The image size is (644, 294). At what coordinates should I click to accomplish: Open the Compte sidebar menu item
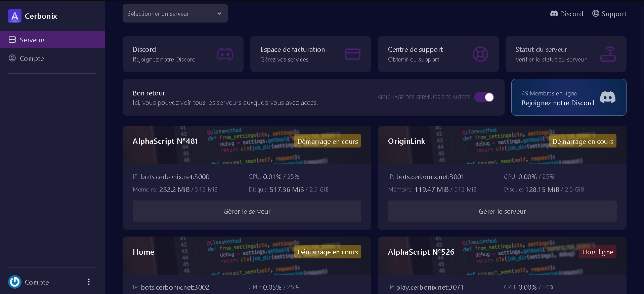point(52,58)
